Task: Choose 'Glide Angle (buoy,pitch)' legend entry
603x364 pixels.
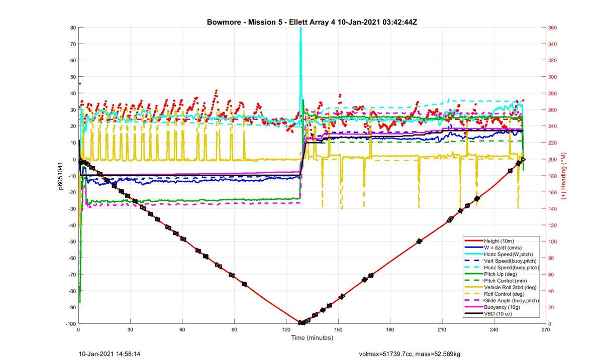Action: (512, 300)
